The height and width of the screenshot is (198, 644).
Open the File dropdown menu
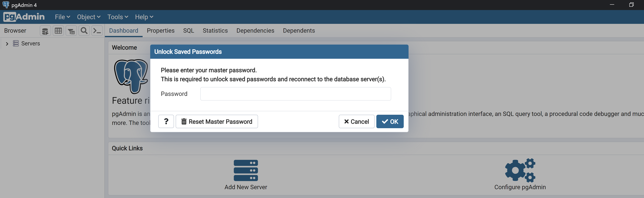point(63,17)
